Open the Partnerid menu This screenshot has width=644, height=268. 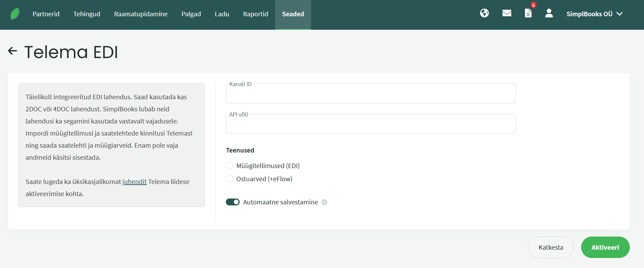(46, 14)
